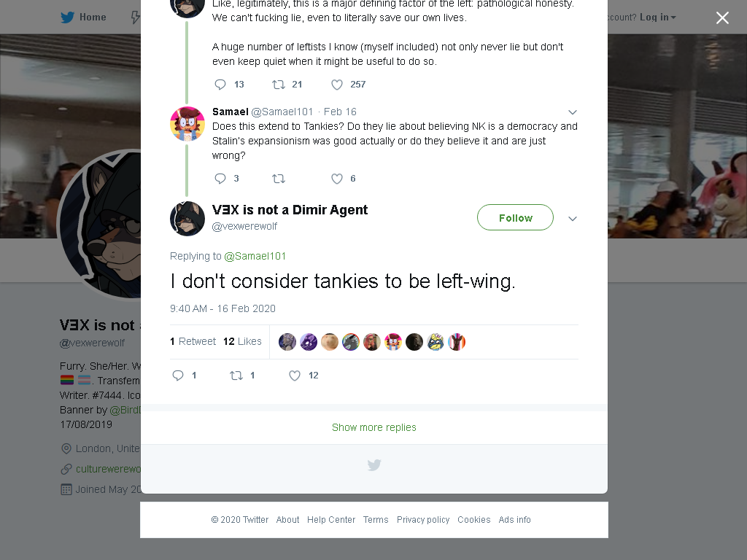Like Samael's reply tweet

pyautogui.click(x=337, y=179)
